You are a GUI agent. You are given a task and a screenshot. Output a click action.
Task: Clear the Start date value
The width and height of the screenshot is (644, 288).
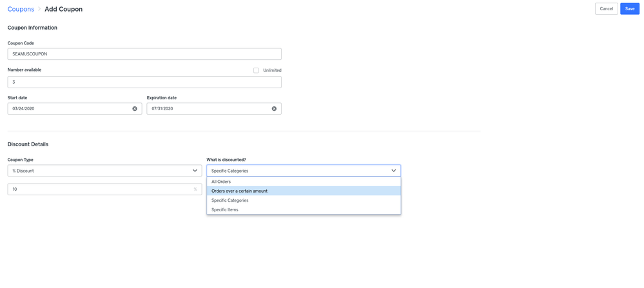click(135, 109)
